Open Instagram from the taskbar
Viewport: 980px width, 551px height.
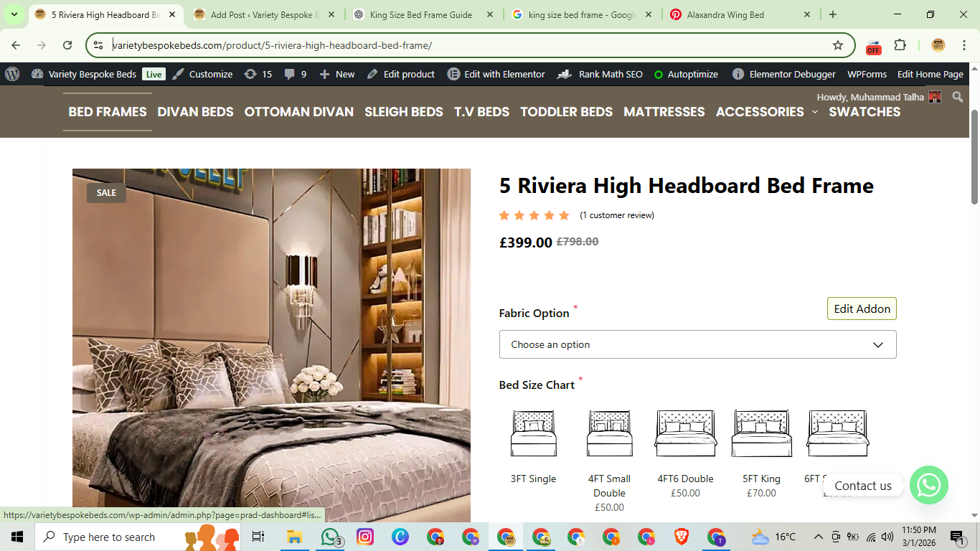[x=365, y=537]
